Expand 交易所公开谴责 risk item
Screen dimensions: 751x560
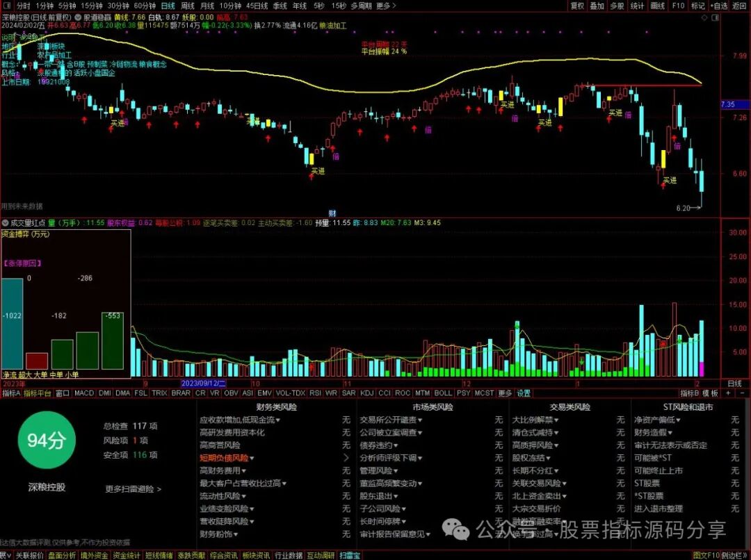(x=391, y=420)
